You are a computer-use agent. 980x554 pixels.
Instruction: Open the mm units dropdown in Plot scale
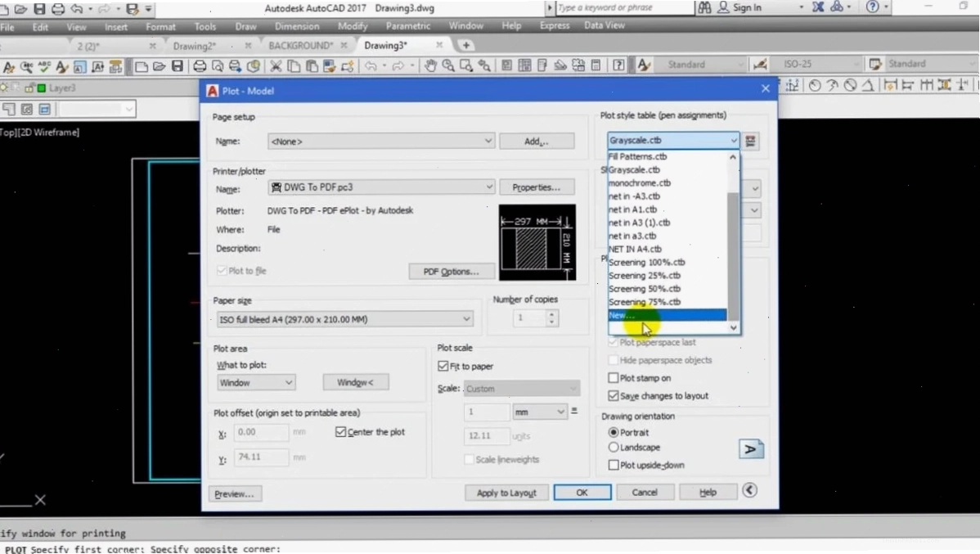[539, 412]
